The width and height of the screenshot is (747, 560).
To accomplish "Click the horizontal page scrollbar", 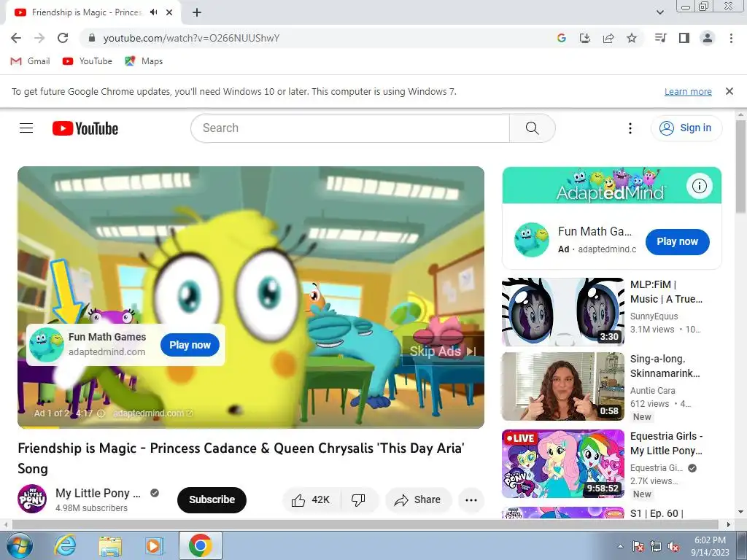I will pyautogui.click(x=365, y=524).
